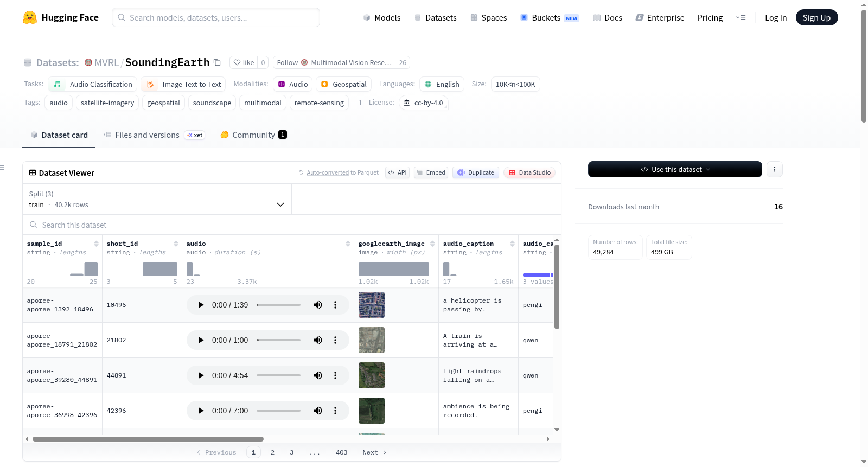Mute audio of the 1:39 clip
Screen dimensions: 868x467
click(x=318, y=305)
